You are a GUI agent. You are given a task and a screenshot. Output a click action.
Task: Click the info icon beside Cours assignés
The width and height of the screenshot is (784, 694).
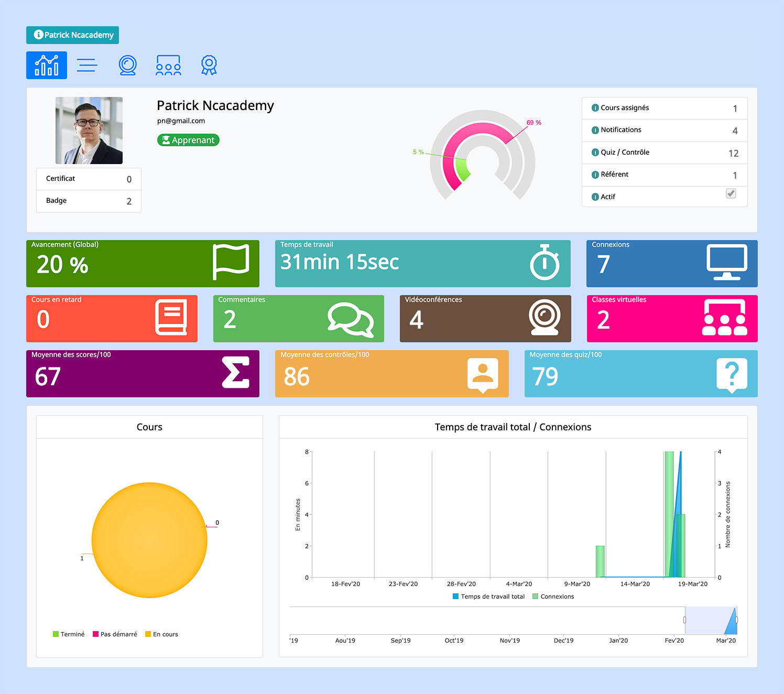595,108
